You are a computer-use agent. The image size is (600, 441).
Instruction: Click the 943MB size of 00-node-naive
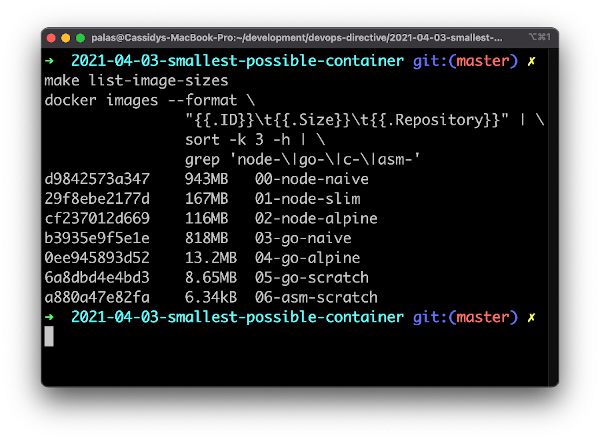(x=207, y=179)
